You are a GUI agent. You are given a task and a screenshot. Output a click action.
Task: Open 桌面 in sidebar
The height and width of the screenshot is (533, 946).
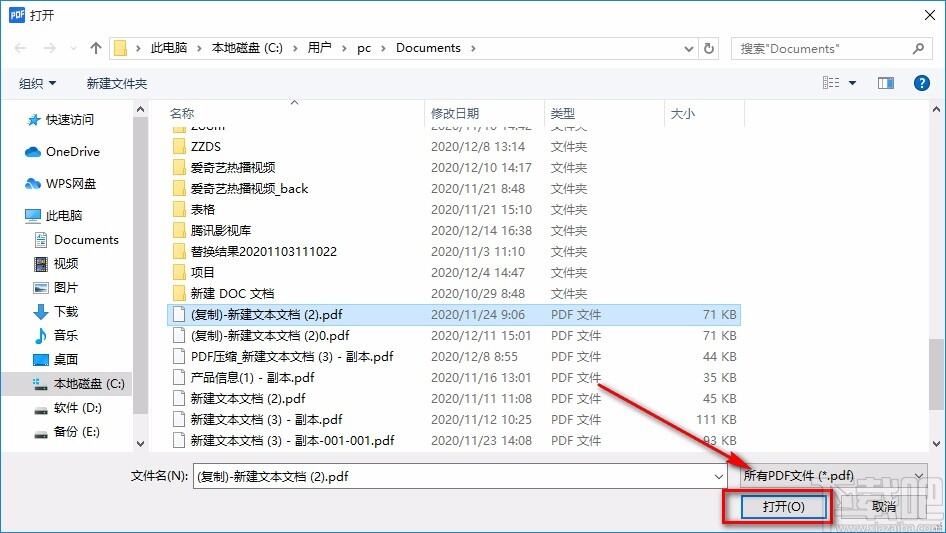56,359
